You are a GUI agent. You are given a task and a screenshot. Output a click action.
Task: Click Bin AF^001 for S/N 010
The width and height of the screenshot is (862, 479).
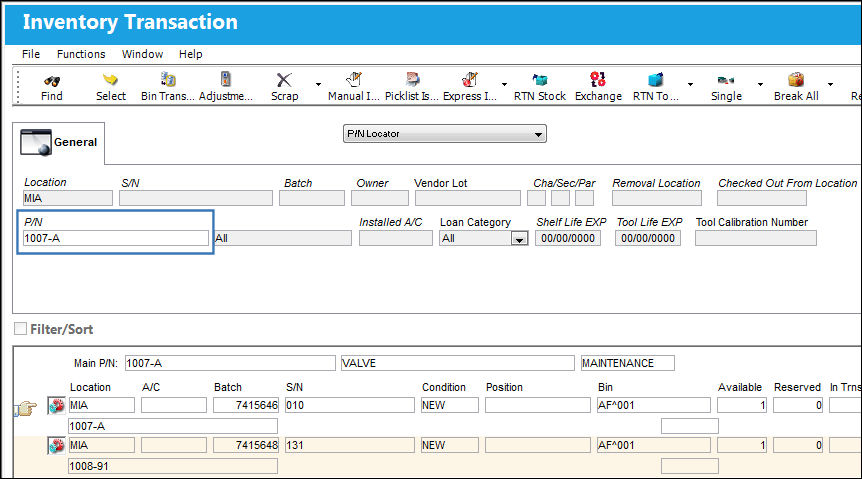click(x=654, y=405)
